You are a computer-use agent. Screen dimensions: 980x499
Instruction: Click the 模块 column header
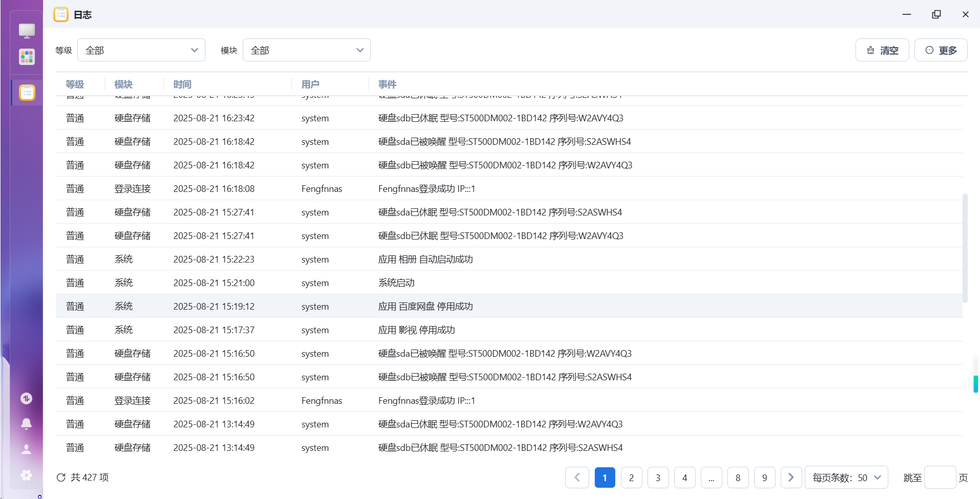click(123, 84)
